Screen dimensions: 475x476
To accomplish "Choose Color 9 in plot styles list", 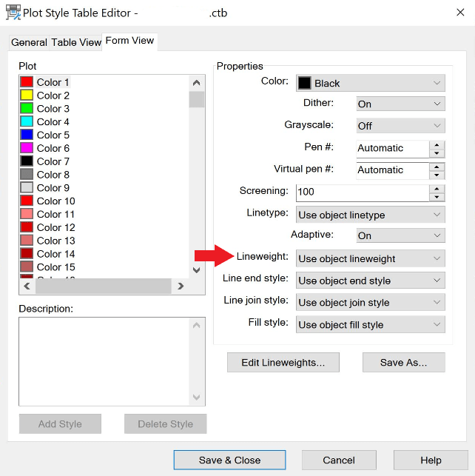I will click(53, 187).
